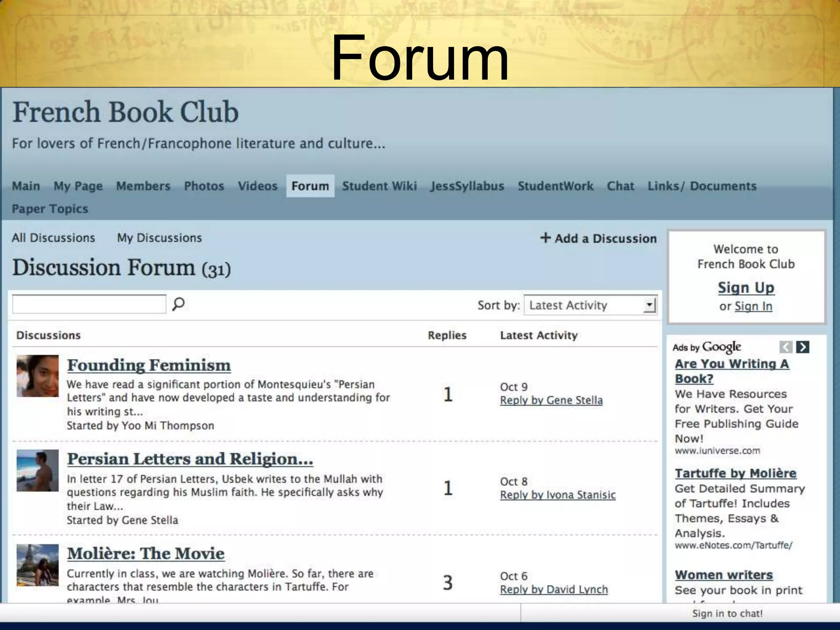
Task: Click the next ad arrow icon
Action: 803,347
